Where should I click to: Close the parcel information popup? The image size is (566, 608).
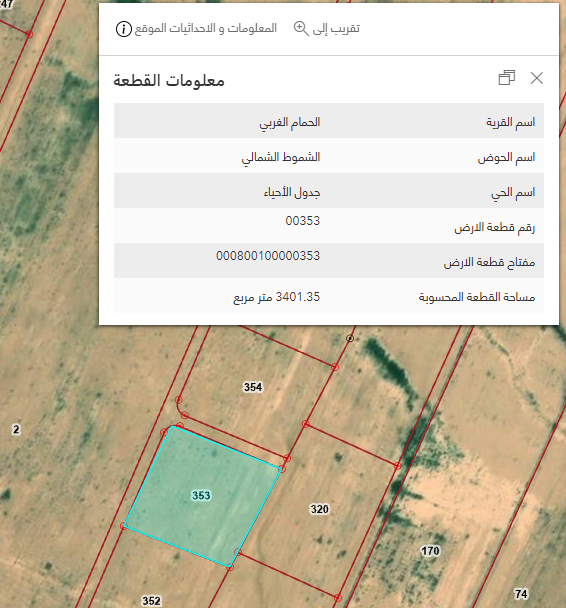tap(537, 78)
